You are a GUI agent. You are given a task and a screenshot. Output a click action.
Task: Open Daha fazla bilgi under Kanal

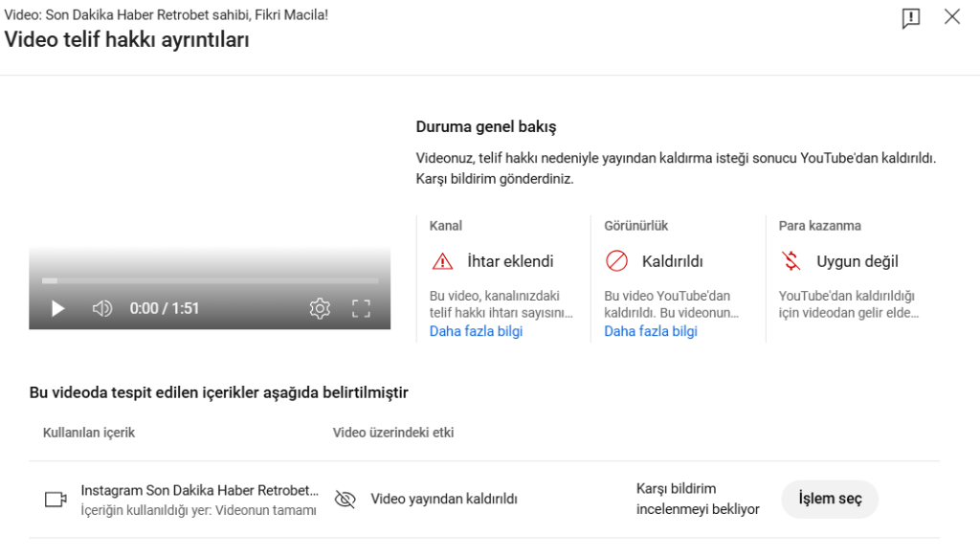click(476, 331)
